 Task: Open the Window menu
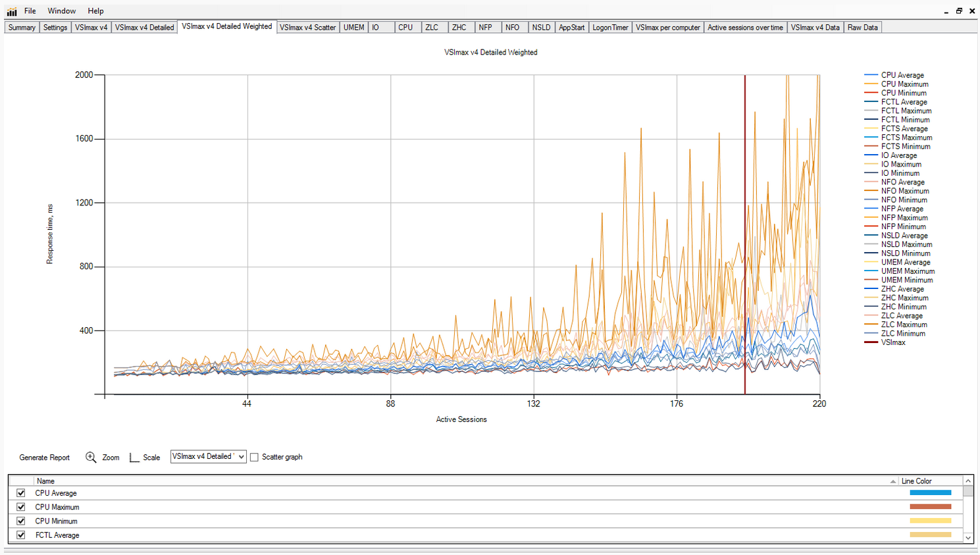tap(62, 11)
